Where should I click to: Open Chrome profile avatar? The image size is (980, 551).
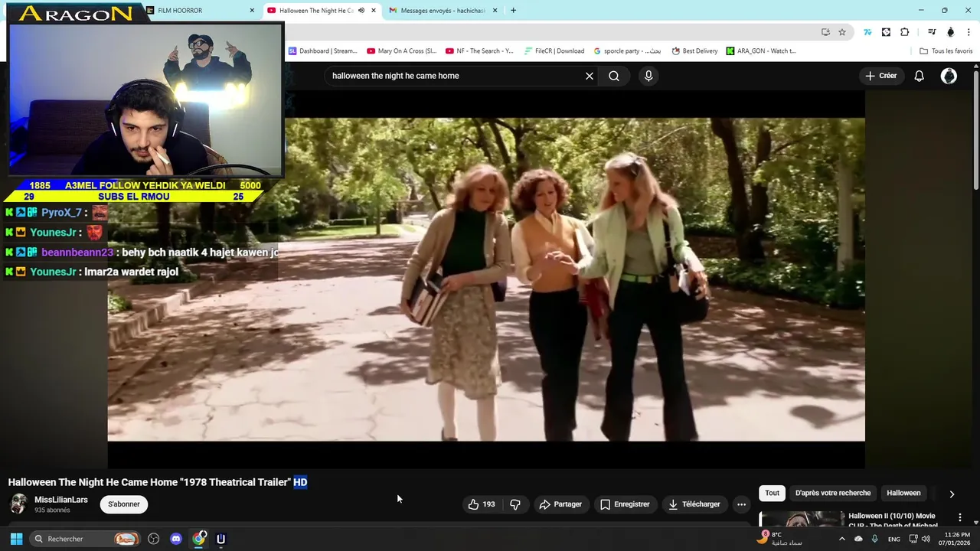click(951, 32)
